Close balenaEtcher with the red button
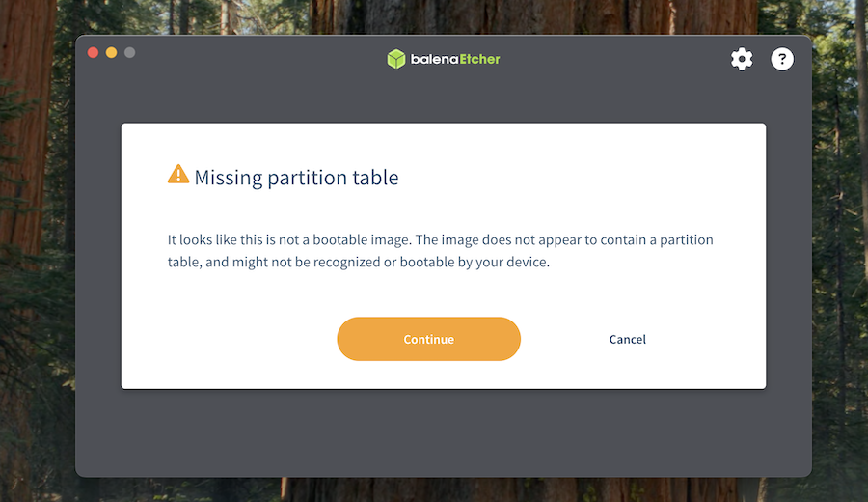Image resolution: width=868 pixels, height=502 pixels. tap(93, 52)
